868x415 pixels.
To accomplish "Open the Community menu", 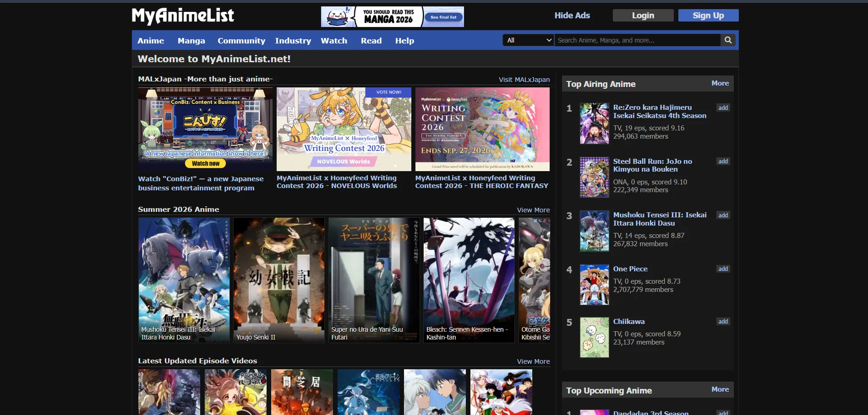I will (x=241, y=41).
